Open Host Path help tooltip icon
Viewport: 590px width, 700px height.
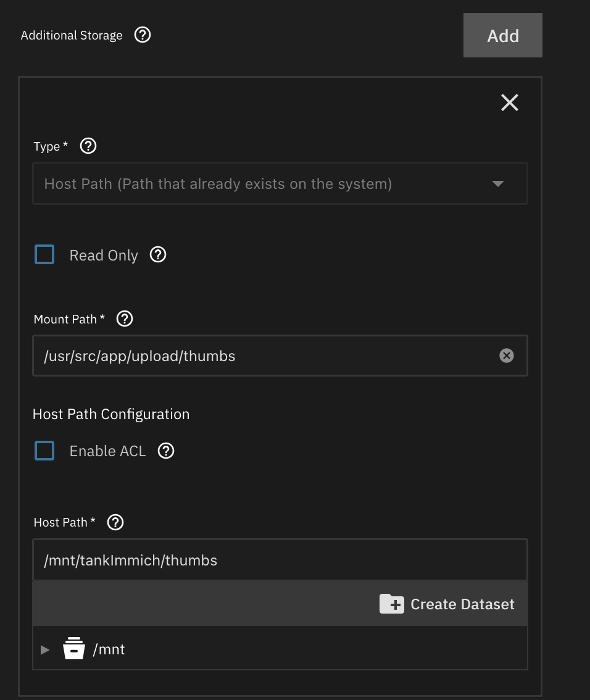(x=115, y=522)
